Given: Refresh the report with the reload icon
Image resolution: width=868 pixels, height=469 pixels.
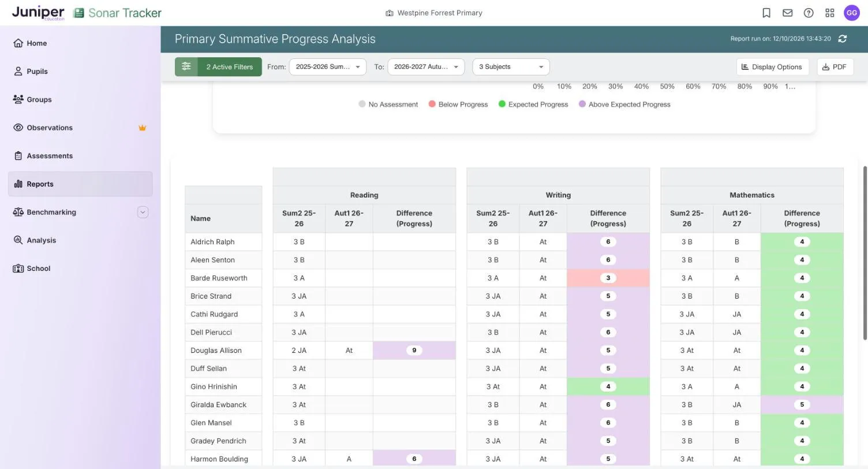Looking at the screenshot, I should [x=843, y=39].
